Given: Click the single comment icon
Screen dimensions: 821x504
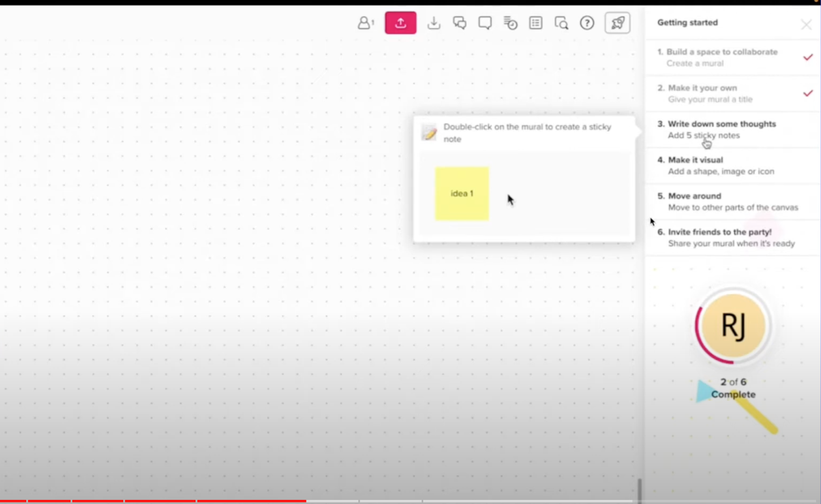Looking at the screenshot, I should coord(485,23).
